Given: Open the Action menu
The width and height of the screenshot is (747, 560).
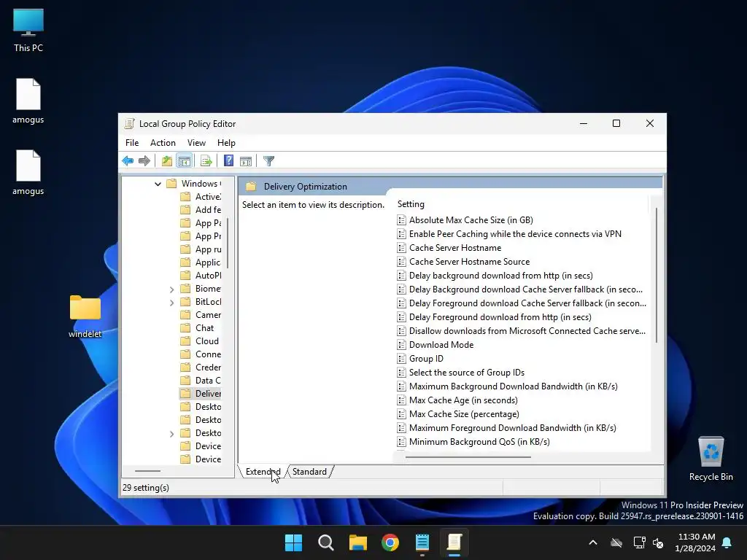Looking at the screenshot, I should [163, 143].
